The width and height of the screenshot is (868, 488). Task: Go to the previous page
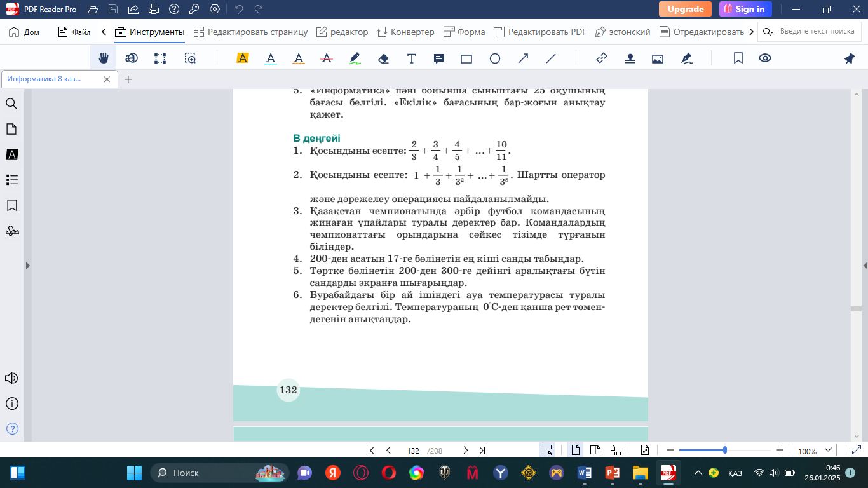pos(388,451)
